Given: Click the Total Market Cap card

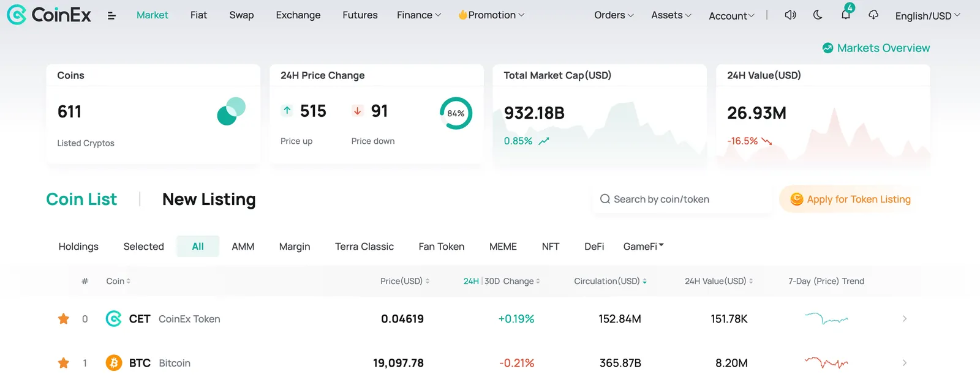Looking at the screenshot, I should click(600, 116).
